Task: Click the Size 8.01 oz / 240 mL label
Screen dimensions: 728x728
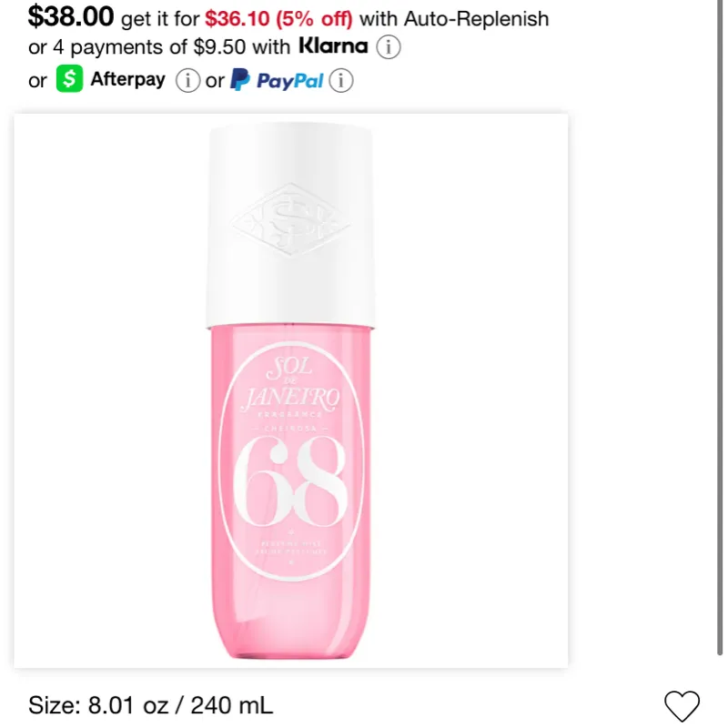Action: 150,705
